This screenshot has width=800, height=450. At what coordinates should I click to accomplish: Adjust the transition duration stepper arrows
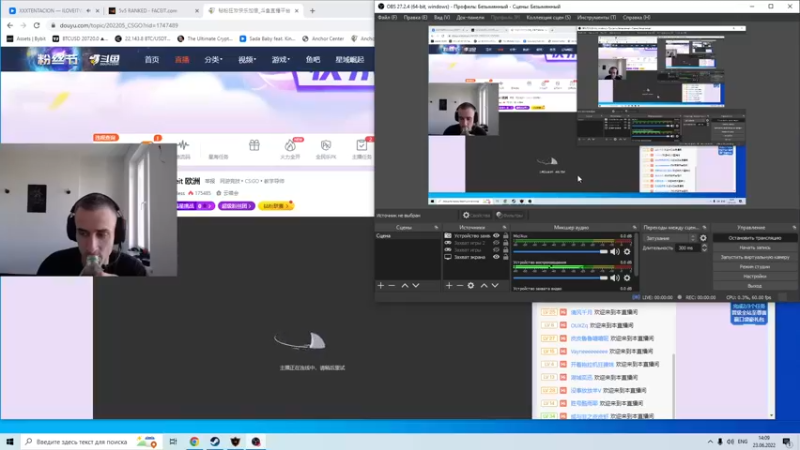point(705,248)
